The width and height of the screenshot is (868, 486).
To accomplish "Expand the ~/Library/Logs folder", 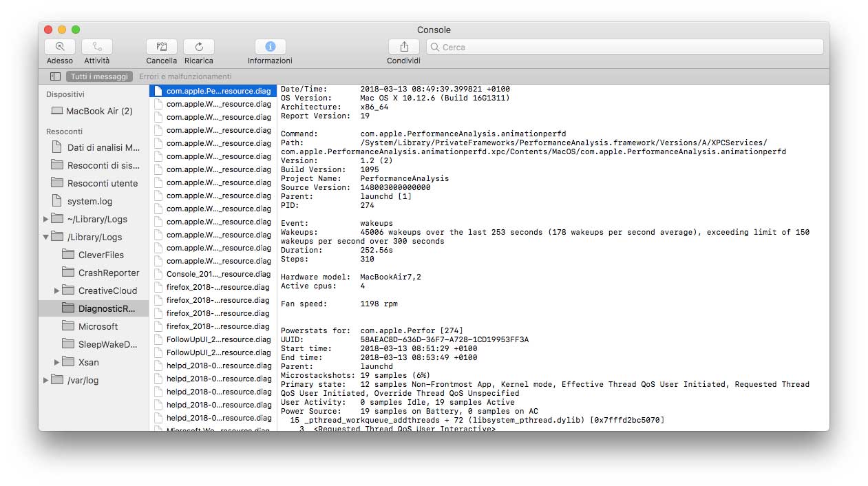I will (46, 219).
